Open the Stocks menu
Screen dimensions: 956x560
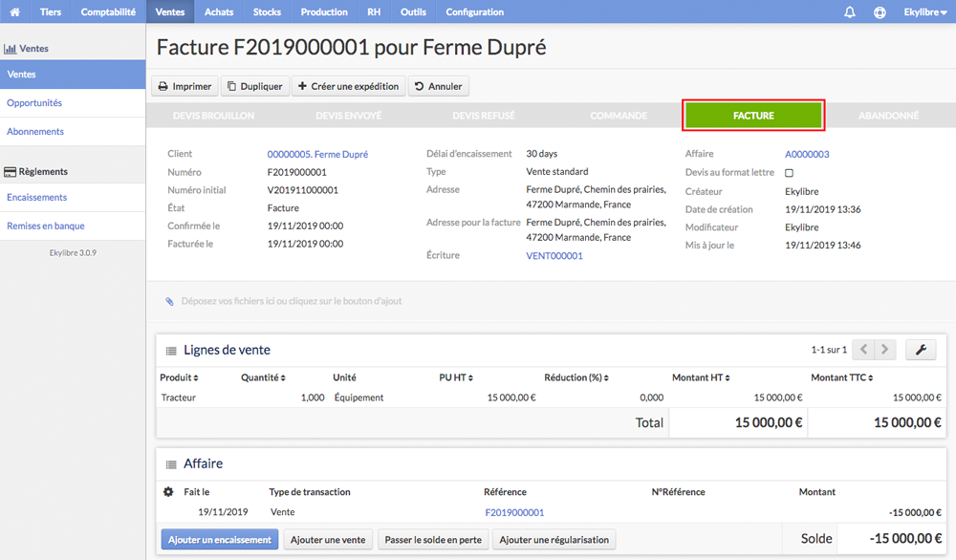click(x=267, y=11)
